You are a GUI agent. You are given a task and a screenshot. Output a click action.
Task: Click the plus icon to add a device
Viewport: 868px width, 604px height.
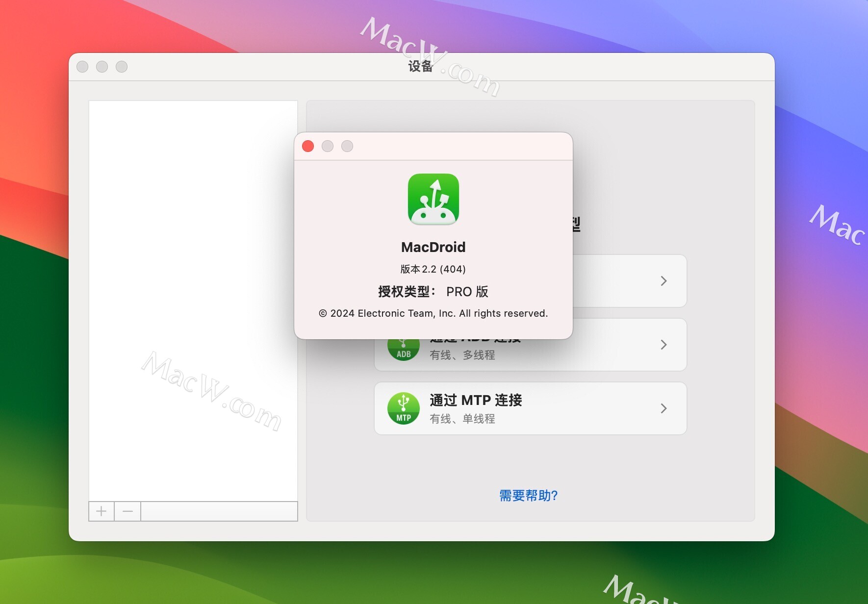(x=101, y=511)
